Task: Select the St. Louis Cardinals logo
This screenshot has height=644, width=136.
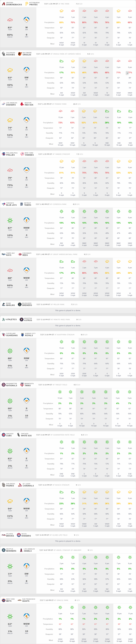Action: (20, 485)
